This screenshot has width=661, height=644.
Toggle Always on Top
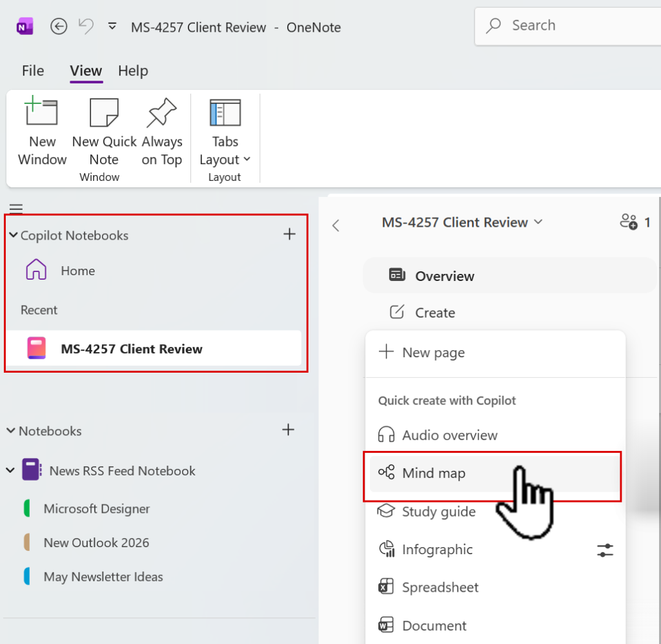coord(162,132)
